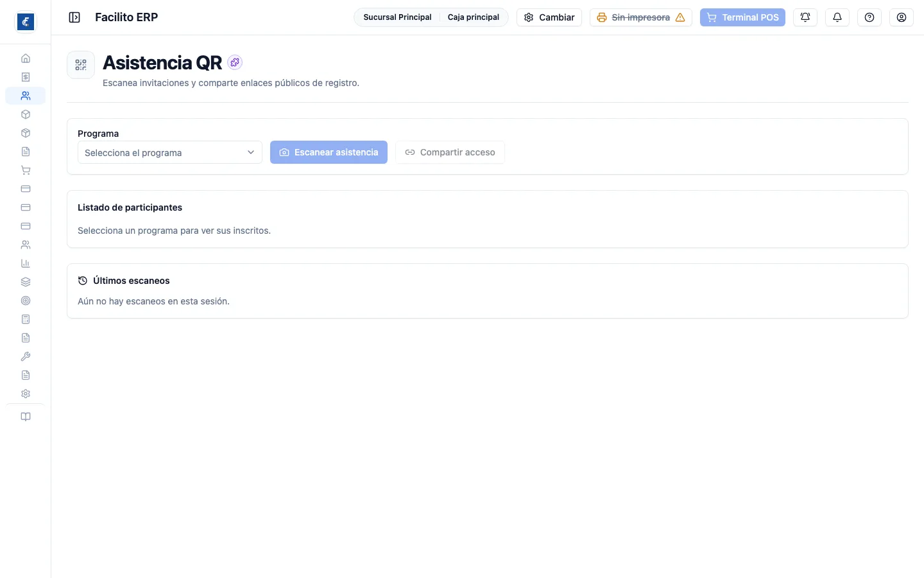Select the Sucursal Principal segment
The height and width of the screenshot is (578, 924).
pos(397,17)
